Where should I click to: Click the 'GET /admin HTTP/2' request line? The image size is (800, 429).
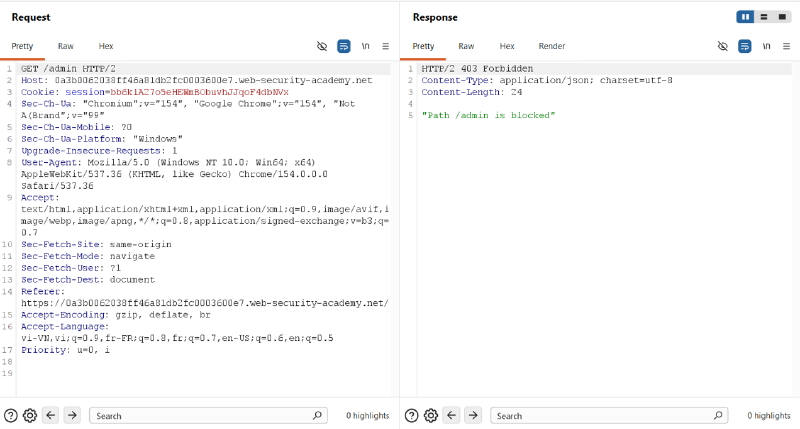68,68
